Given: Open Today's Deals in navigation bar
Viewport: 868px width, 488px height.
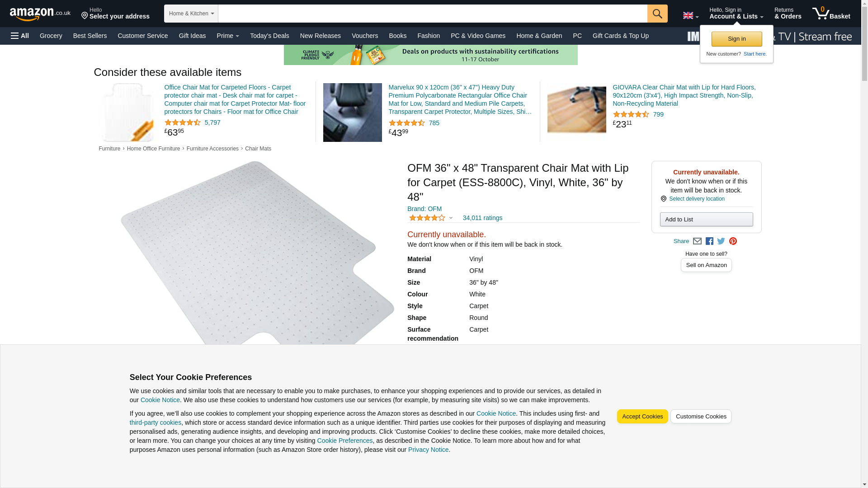Looking at the screenshot, I should point(269,36).
